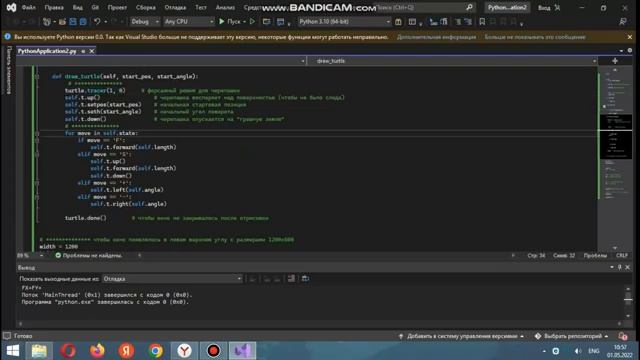Viewport: 640px width, 360px height.
Task: Open the Дополнительная информация link
Action: click(436, 37)
